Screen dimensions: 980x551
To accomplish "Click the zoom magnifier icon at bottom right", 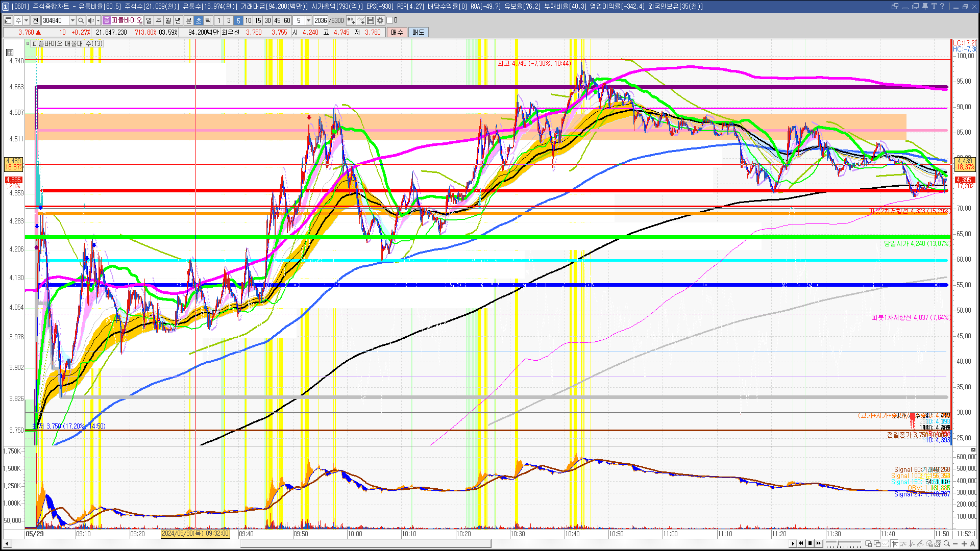I will point(947,544).
